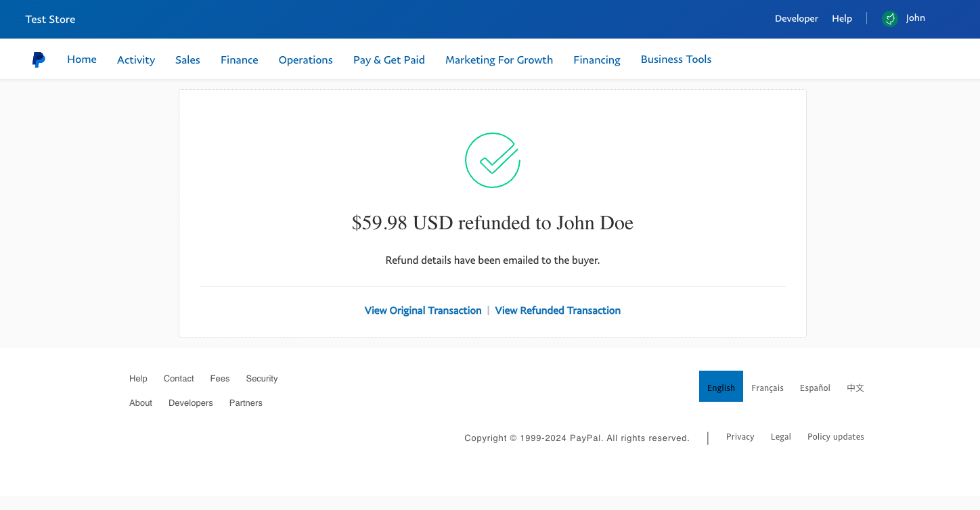
Task: Click the green profile avatar icon
Action: (890, 19)
